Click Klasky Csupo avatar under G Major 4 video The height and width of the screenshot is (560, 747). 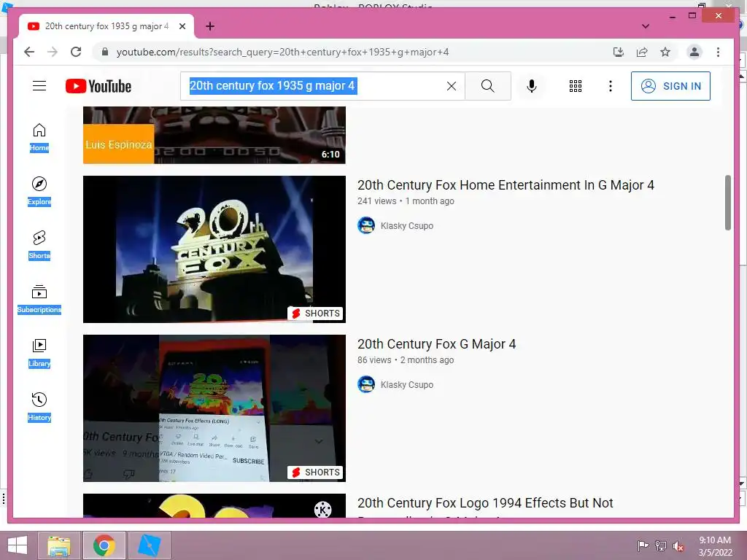(366, 384)
